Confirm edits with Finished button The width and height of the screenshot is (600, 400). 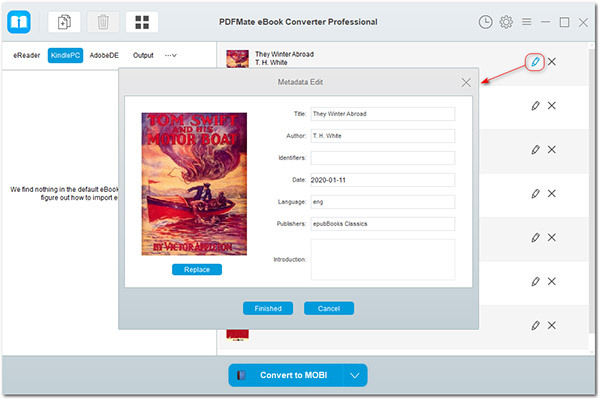pyautogui.click(x=268, y=308)
